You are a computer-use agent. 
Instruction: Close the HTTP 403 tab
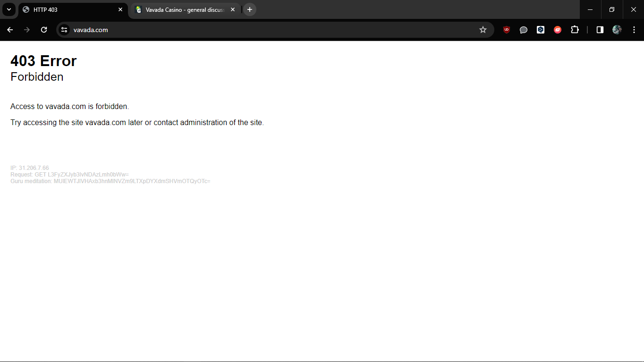120,9
